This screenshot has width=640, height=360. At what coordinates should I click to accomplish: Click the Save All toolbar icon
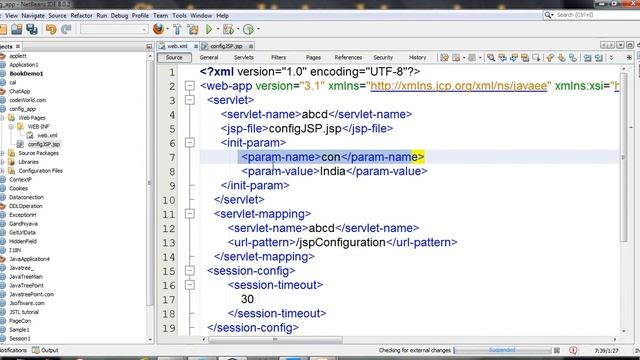click(32, 29)
